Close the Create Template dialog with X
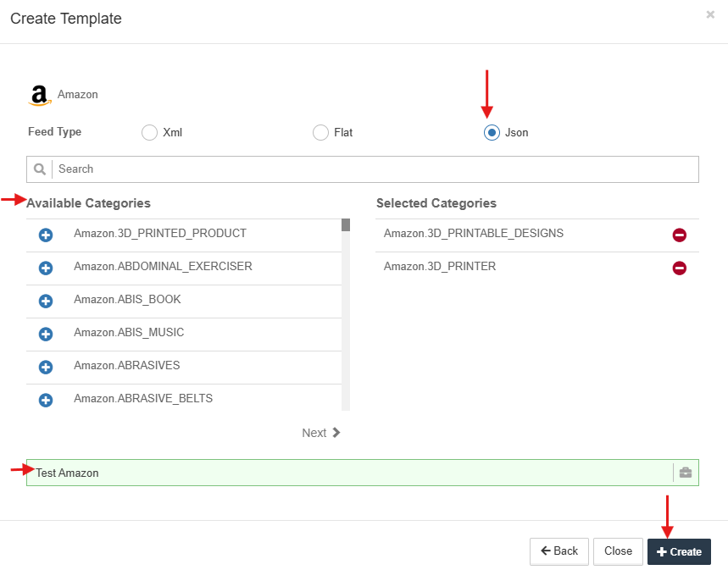 coord(710,14)
